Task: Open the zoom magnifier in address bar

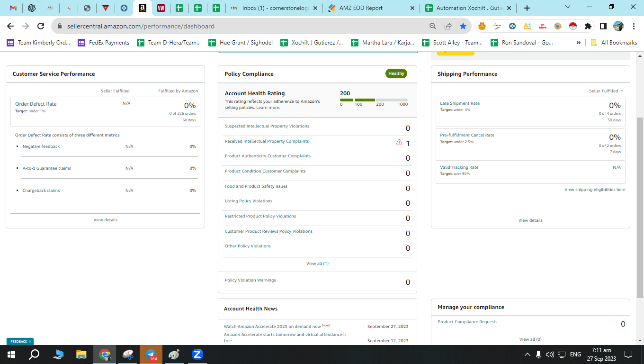Action: pyautogui.click(x=433, y=26)
